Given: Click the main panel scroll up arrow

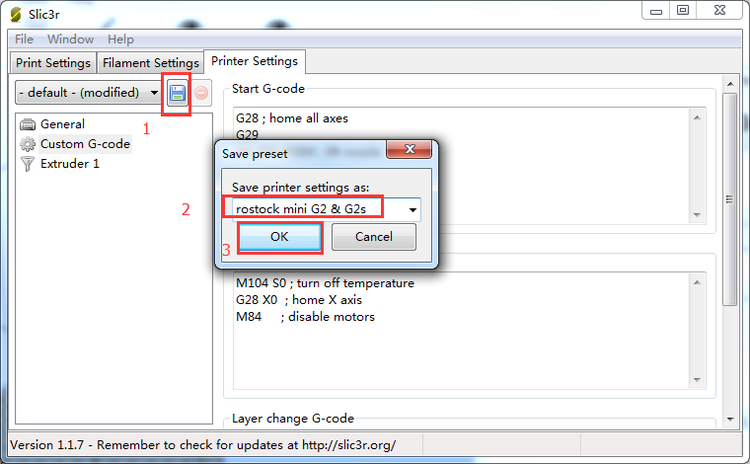Looking at the screenshot, I should click(x=730, y=84).
